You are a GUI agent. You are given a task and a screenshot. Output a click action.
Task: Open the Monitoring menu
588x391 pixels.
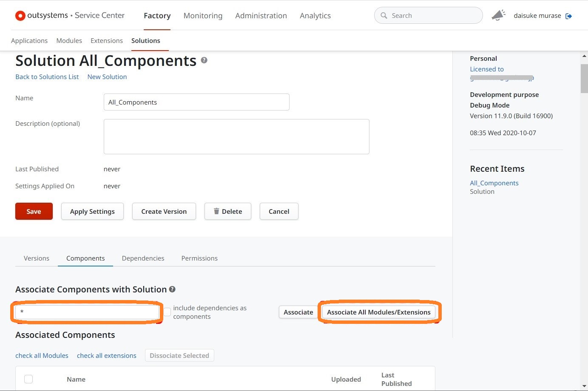[x=203, y=16]
